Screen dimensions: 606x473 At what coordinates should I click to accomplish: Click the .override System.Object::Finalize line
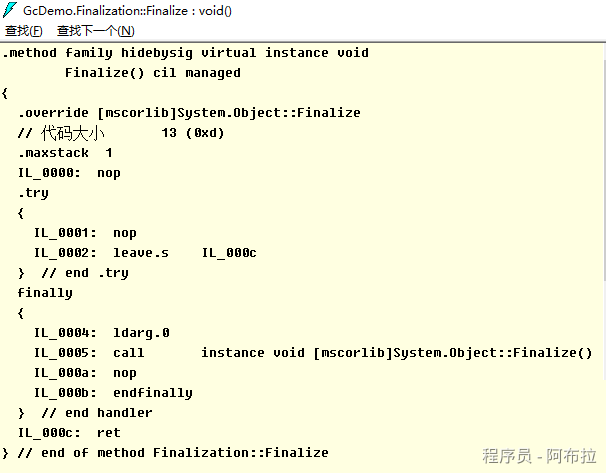click(x=189, y=113)
